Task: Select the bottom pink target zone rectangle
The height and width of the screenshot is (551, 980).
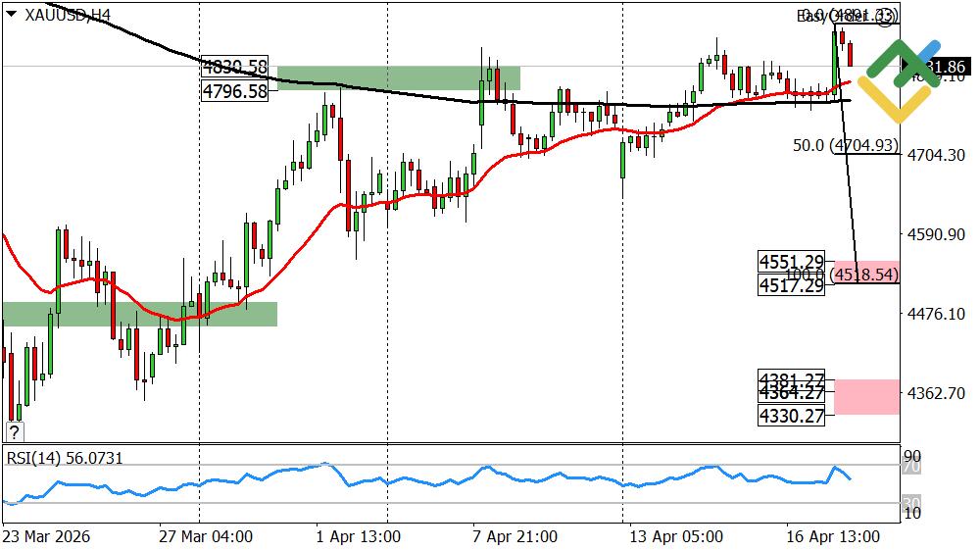Action: 866,396
